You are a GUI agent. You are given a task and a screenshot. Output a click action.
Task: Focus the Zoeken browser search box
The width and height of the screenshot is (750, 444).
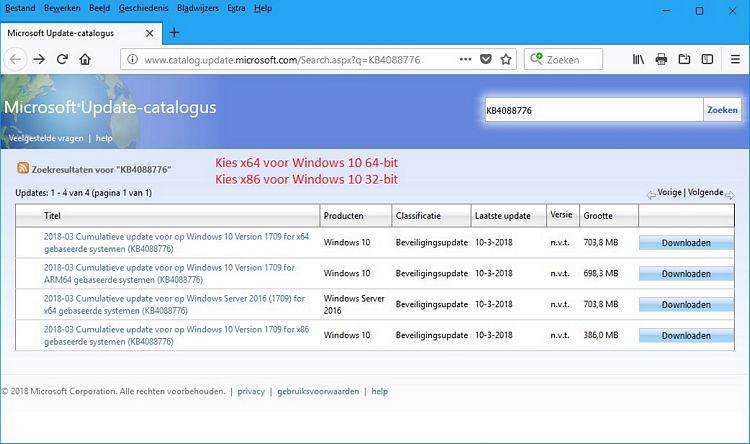563,60
